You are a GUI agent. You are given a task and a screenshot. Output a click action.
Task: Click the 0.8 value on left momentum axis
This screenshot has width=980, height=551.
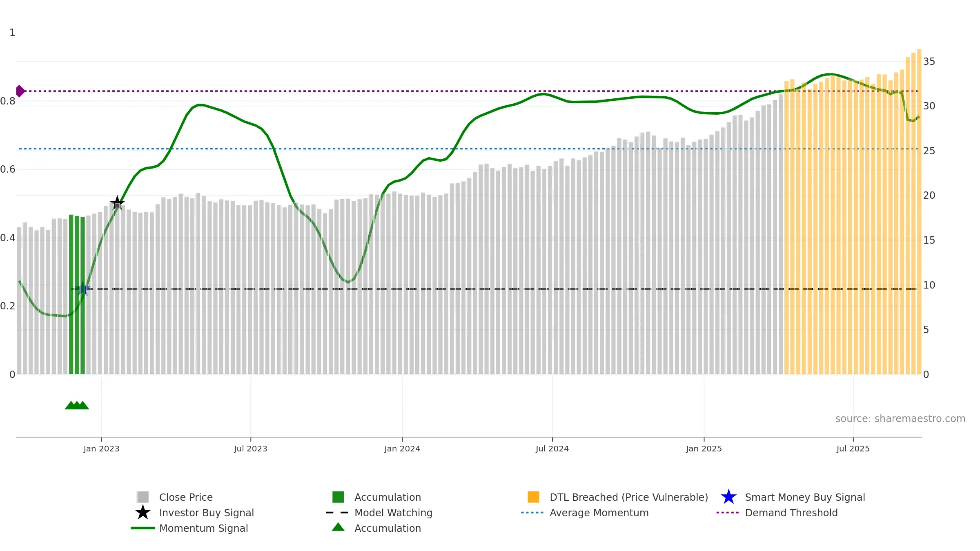click(8, 101)
